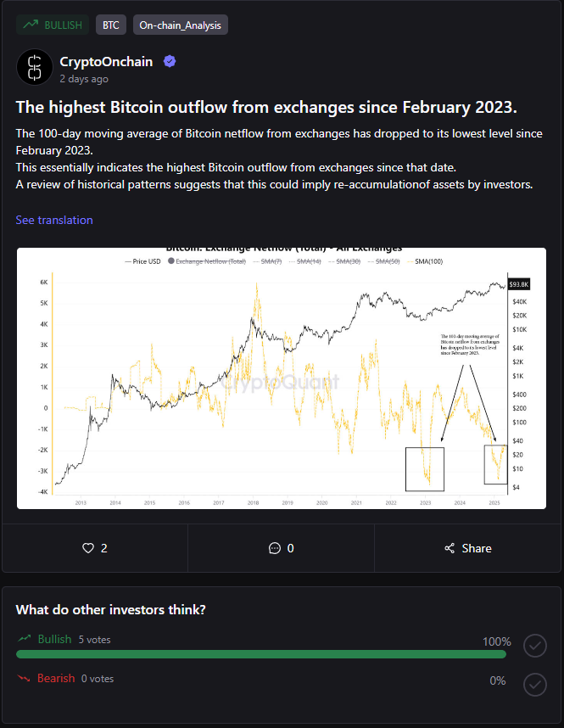Click the BULLISH sentiment label

pos(52,25)
